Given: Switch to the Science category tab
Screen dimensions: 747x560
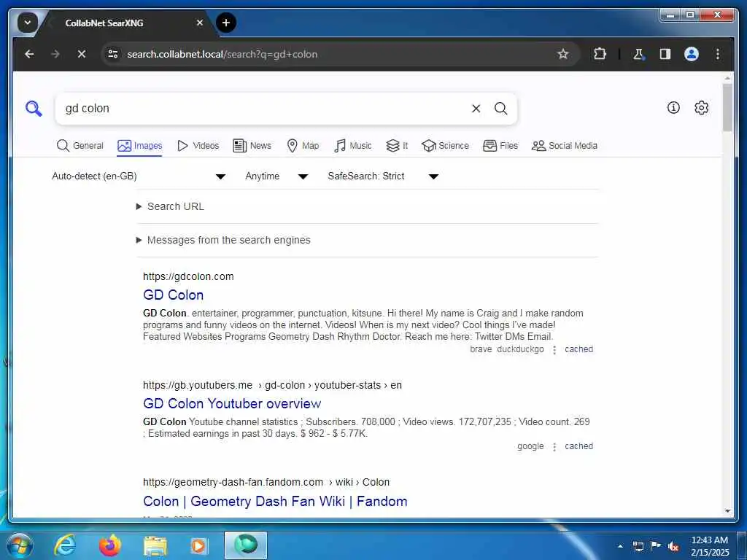Looking at the screenshot, I should (446, 146).
